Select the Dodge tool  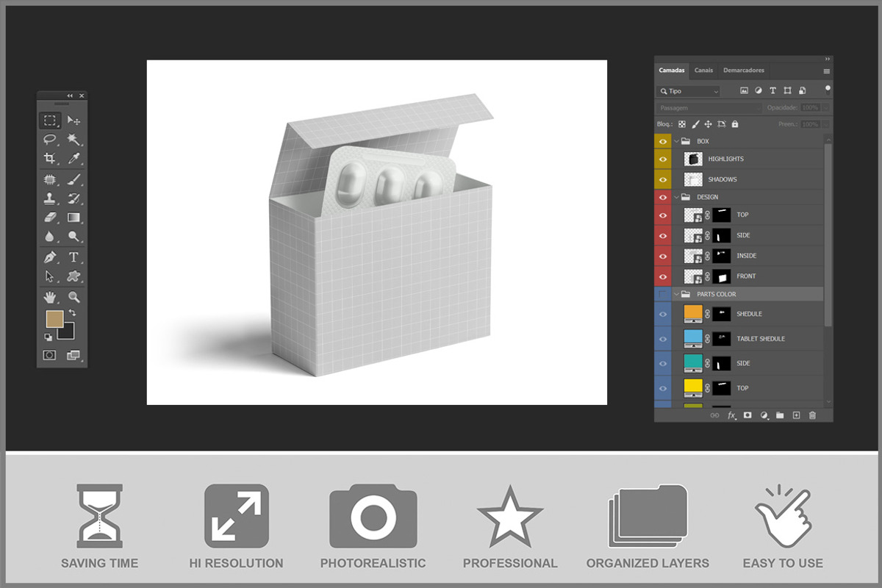[x=73, y=237]
